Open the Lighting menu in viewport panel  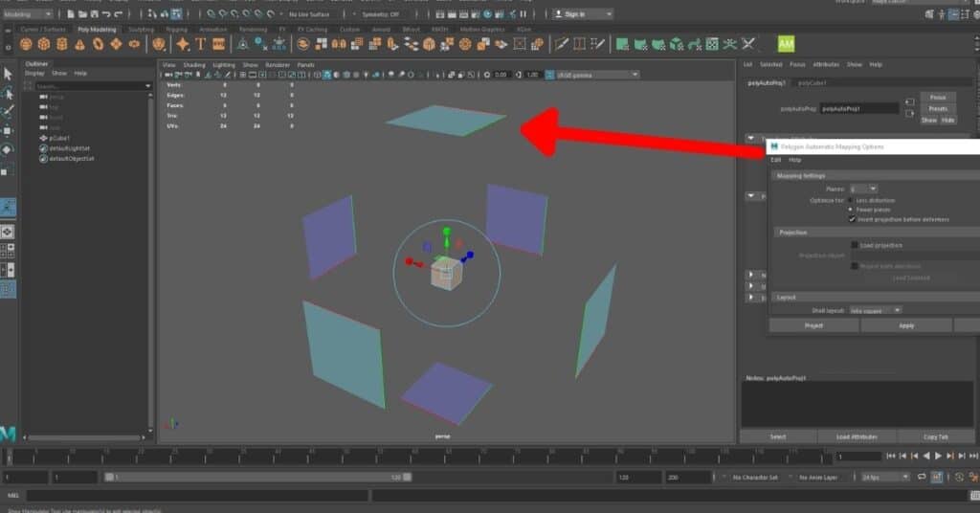[x=224, y=65]
